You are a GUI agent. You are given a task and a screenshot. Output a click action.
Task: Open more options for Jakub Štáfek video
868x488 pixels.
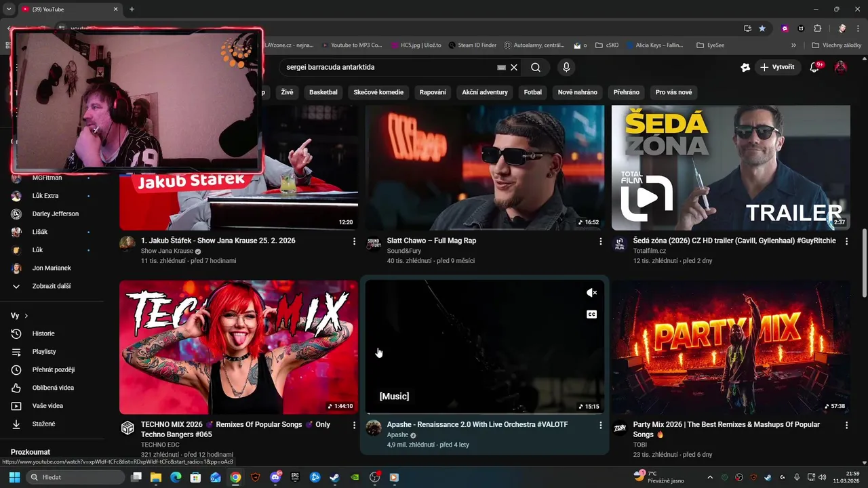click(x=354, y=241)
